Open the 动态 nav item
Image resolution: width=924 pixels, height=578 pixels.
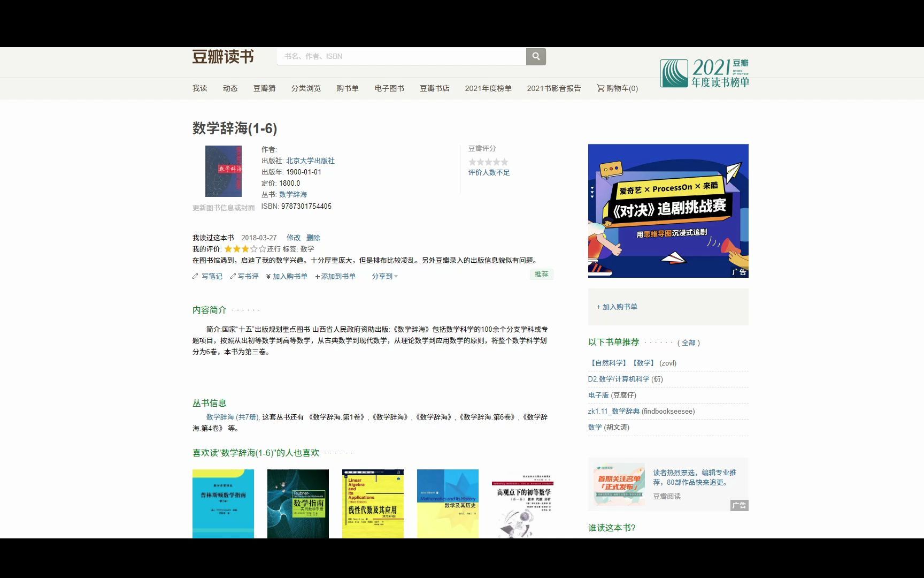pyautogui.click(x=230, y=88)
